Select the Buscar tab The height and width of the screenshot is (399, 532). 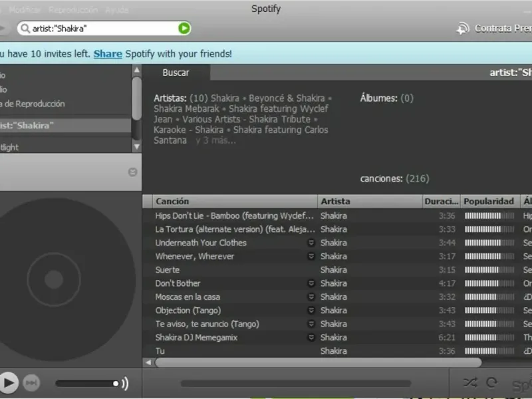click(176, 72)
